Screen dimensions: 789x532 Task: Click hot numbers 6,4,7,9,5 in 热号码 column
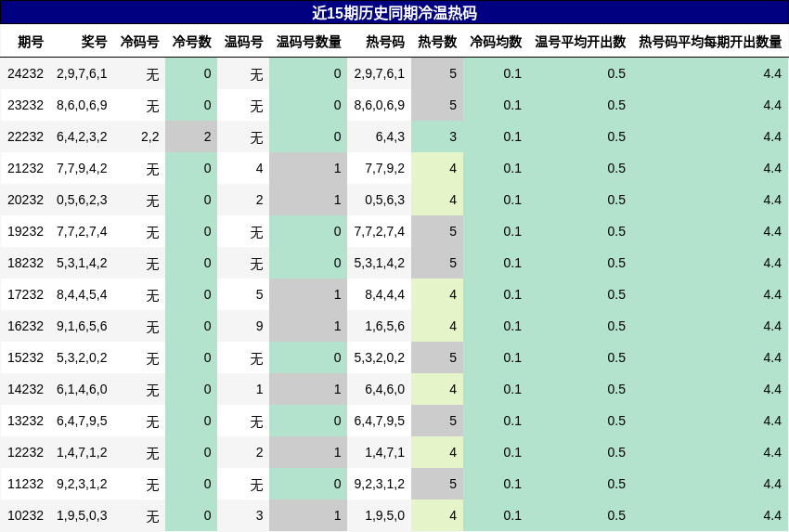380,421
